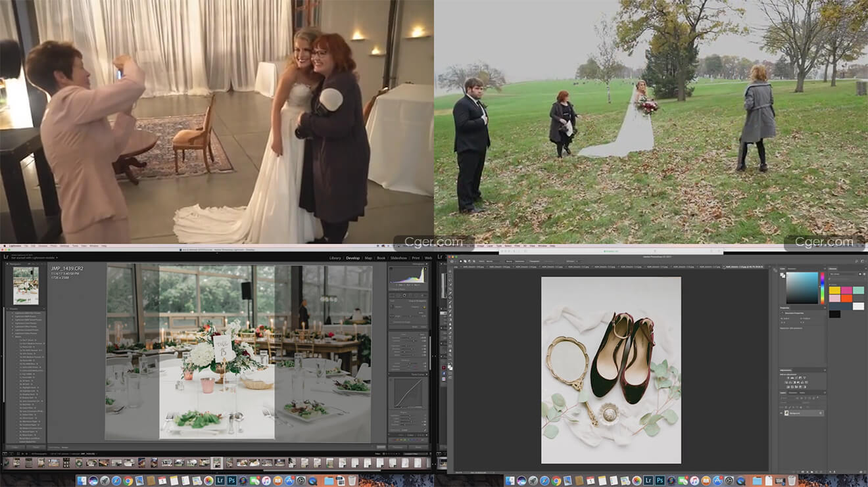Open Finder in the dock below the Lightroom window

pos(82,480)
